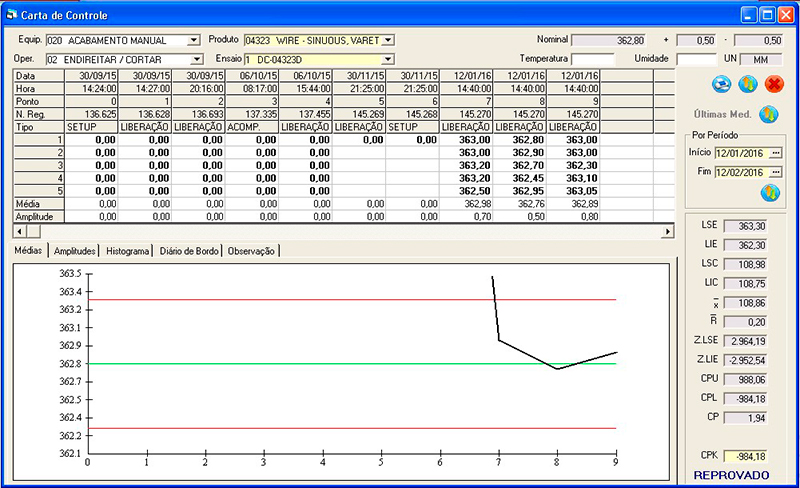Click the LIE value field
Screen dimensions: 800x488
pyautogui.click(x=745, y=246)
